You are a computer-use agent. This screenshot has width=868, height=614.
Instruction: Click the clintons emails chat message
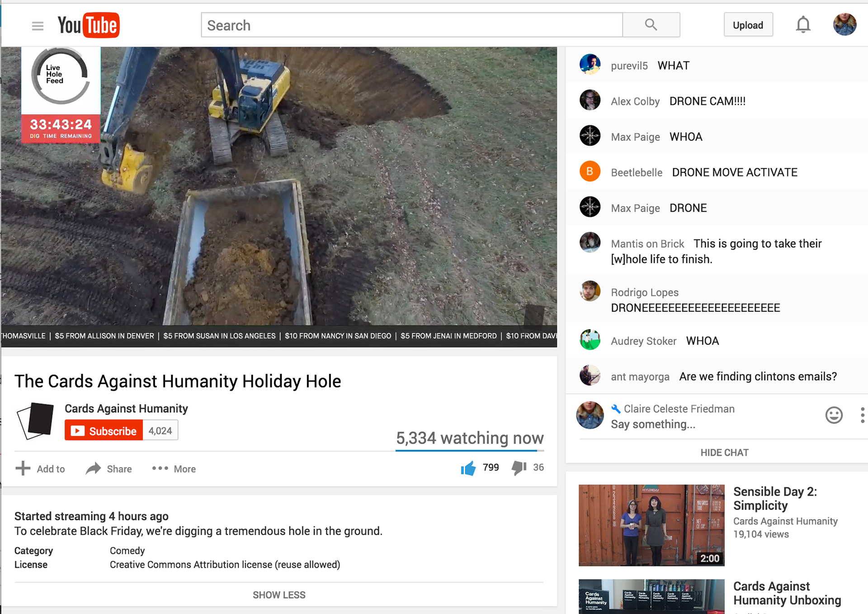758,377
